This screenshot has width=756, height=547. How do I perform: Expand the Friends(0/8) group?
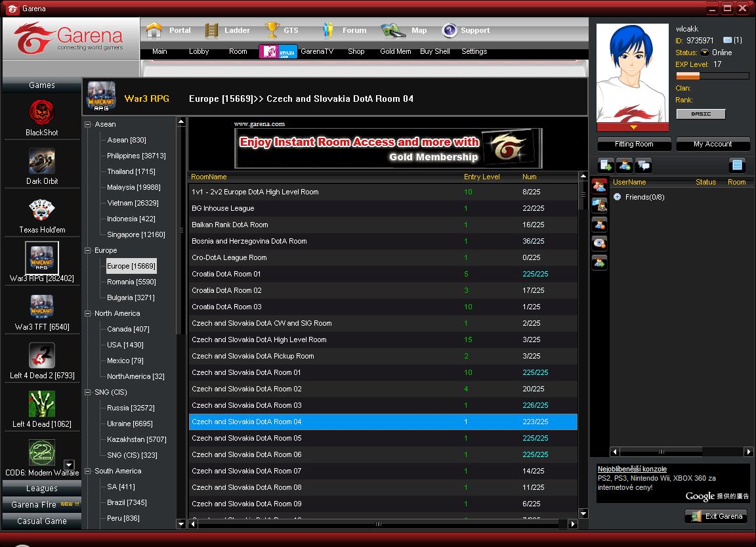point(617,197)
